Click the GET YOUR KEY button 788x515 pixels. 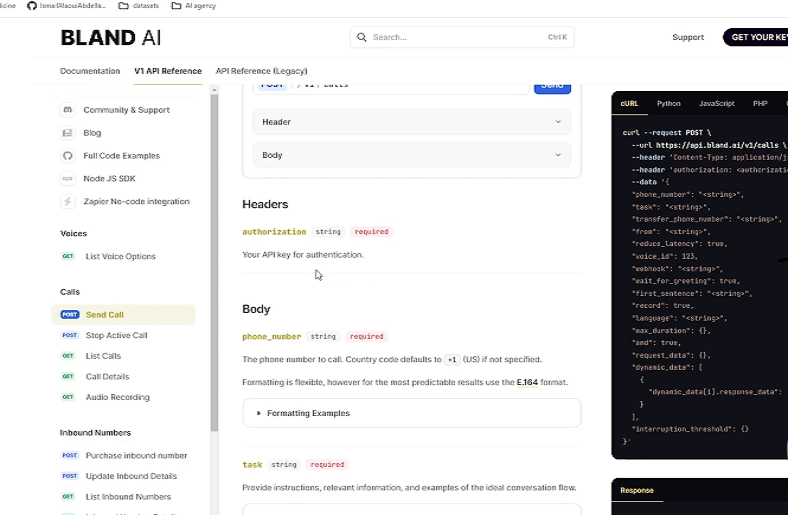[x=756, y=37]
